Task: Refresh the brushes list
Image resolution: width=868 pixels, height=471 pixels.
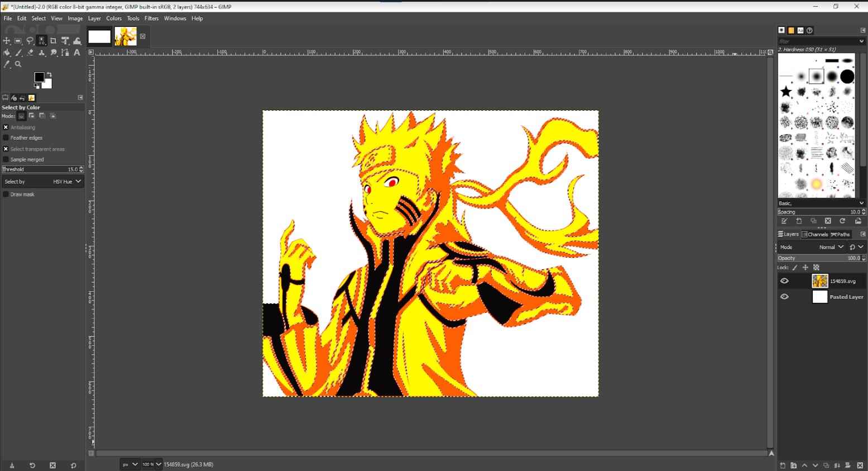Action: pos(842,221)
